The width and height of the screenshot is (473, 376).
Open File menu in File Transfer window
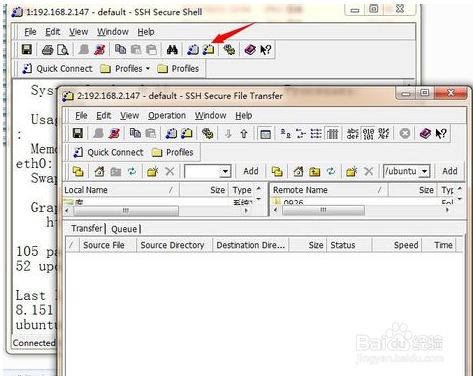(x=81, y=115)
